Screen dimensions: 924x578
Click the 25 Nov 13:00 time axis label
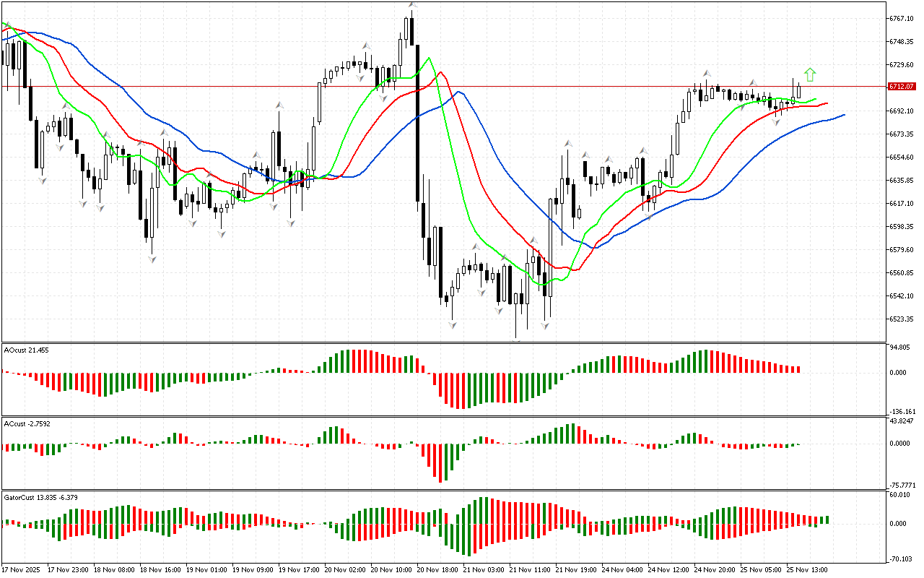tap(808, 569)
